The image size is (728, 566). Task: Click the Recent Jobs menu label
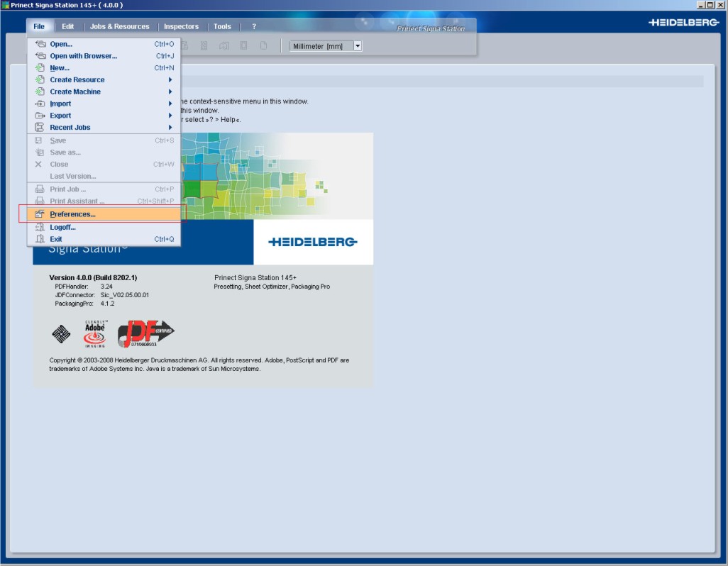tap(70, 128)
